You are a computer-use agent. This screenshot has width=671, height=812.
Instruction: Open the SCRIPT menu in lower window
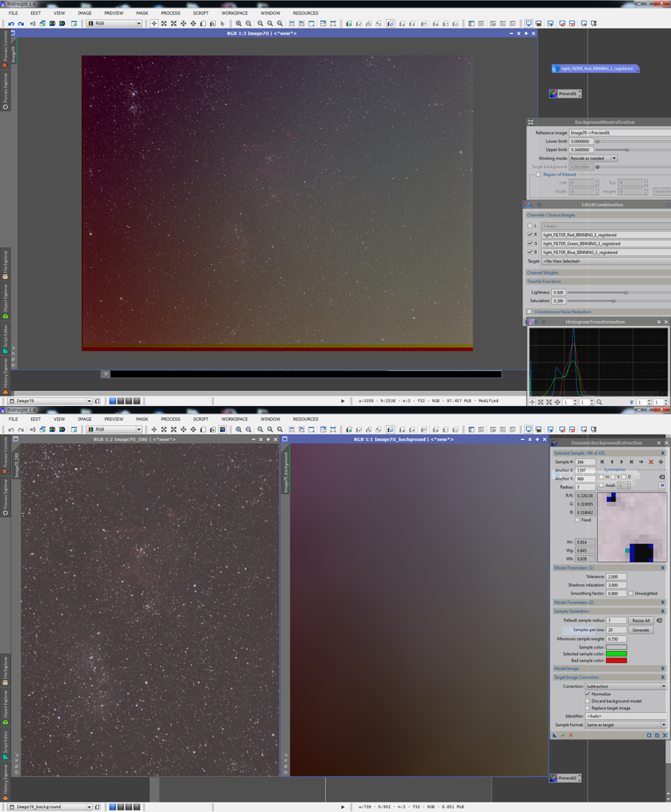click(x=201, y=419)
